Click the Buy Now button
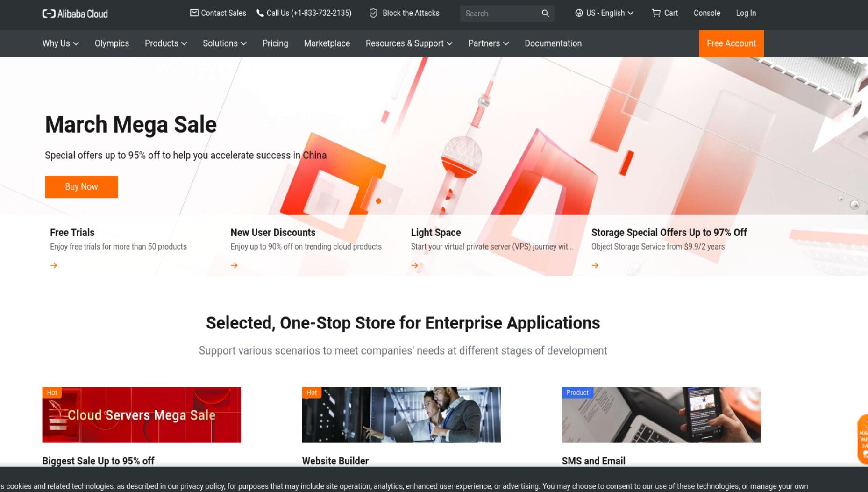The width and height of the screenshot is (868, 492). click(81, 187)
